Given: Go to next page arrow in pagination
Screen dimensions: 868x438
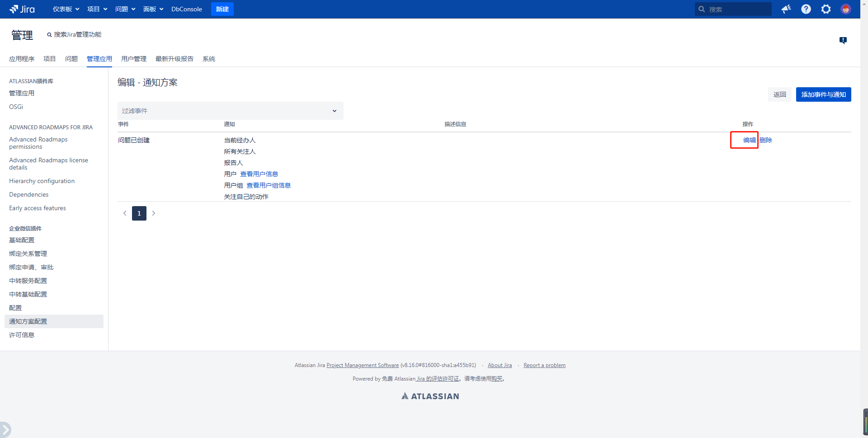Looking at the screenshot, I should pos(154,213).
